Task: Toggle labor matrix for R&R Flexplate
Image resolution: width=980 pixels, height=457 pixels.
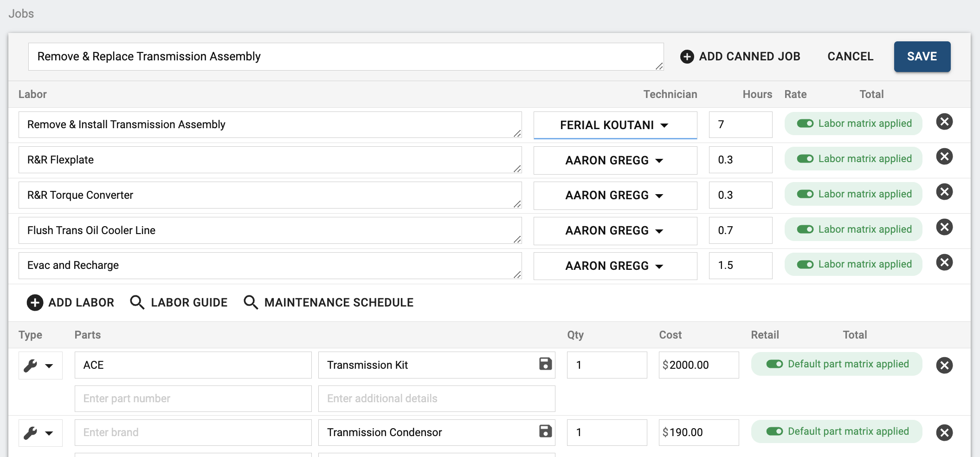Action: 805,159
